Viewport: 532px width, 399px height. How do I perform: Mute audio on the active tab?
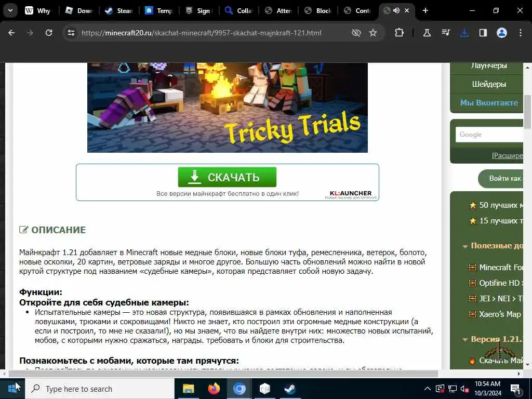point(396,10)
